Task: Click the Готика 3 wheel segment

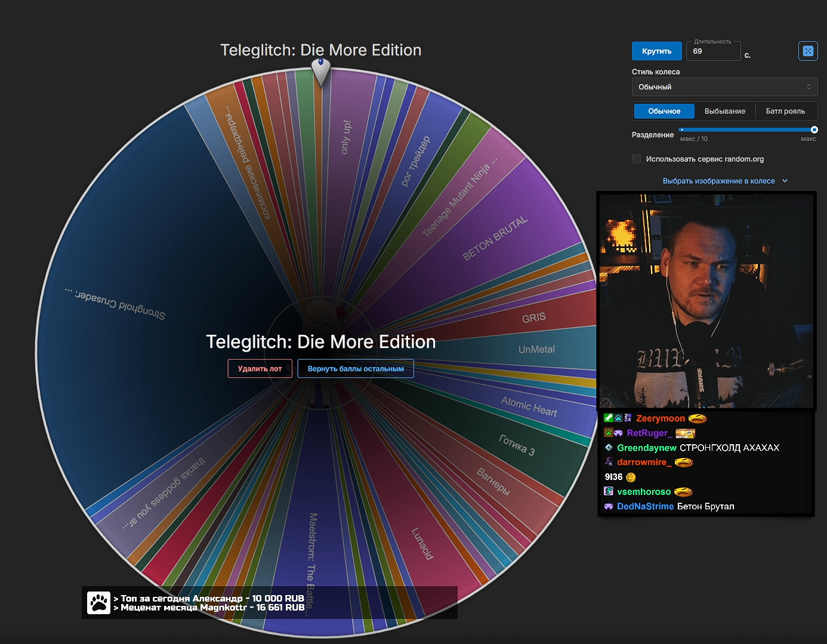Action: pyautogui.click(x=517, y=445)
